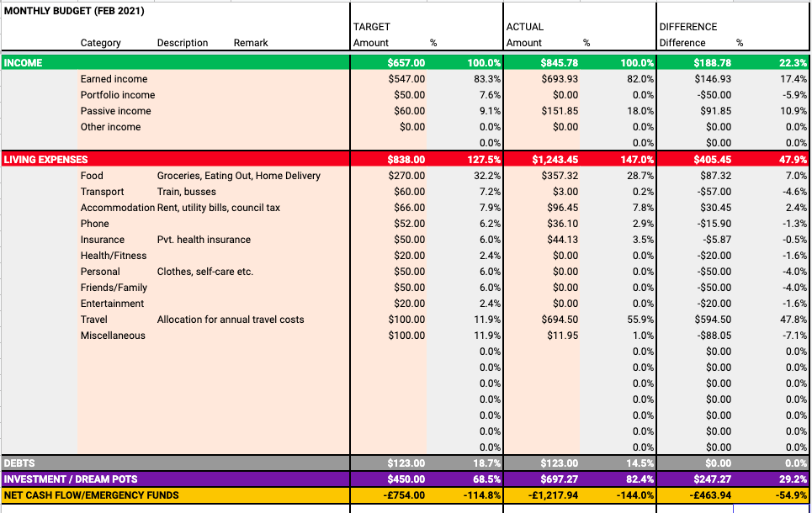Click the Description column header
The image size is (812, 513).
(x=183, y=43)
